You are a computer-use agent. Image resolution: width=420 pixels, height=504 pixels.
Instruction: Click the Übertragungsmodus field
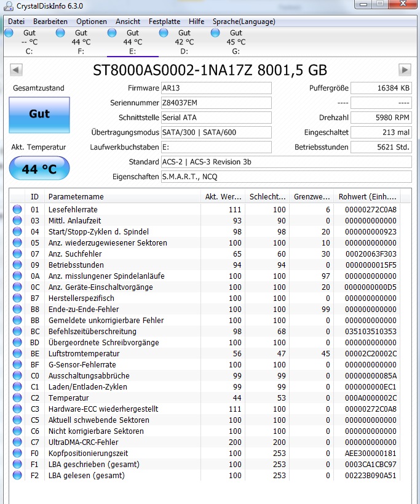point(216,132)
